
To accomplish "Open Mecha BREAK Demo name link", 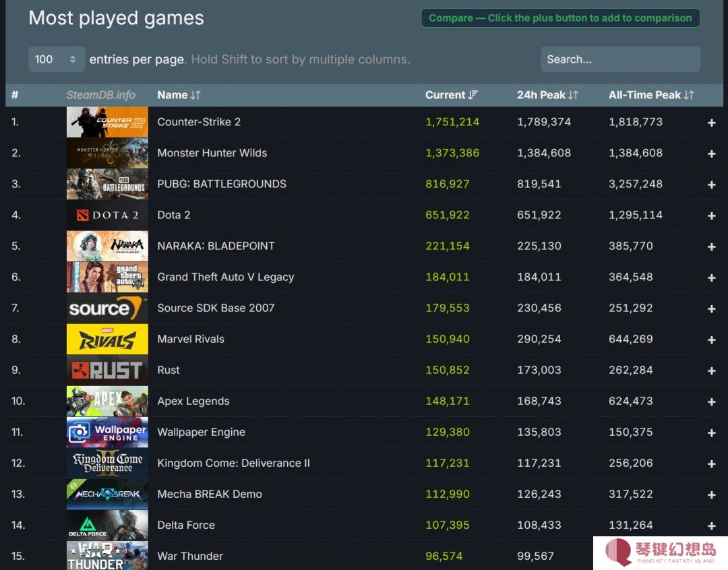I will click(210, 495).
